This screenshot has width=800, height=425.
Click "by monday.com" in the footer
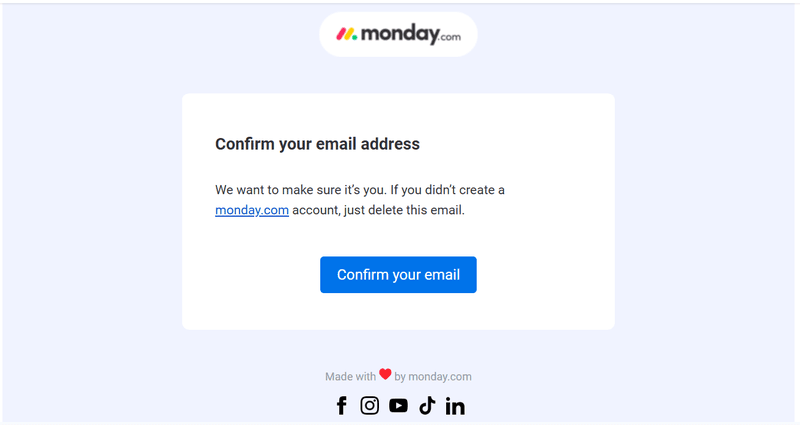coord(433,377)
